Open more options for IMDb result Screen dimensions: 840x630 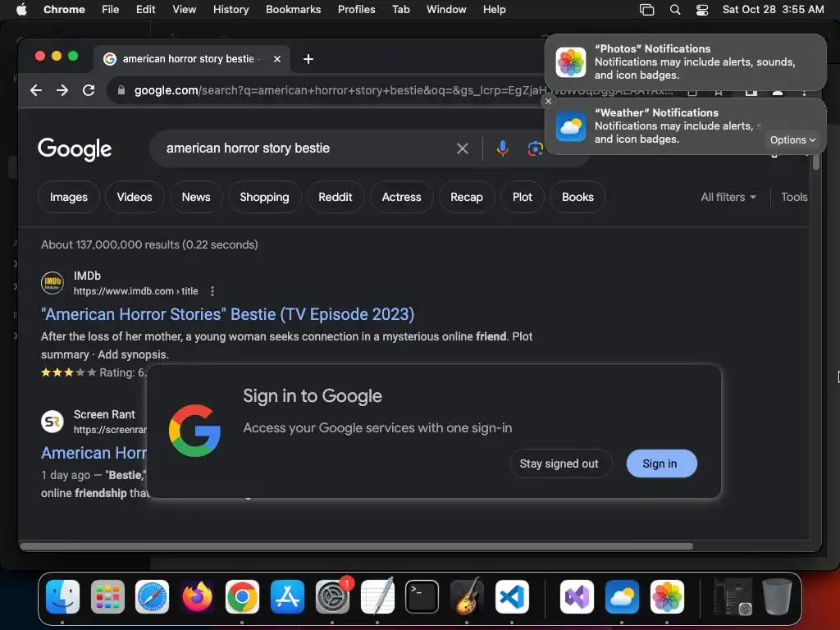[x=212, y=291]
